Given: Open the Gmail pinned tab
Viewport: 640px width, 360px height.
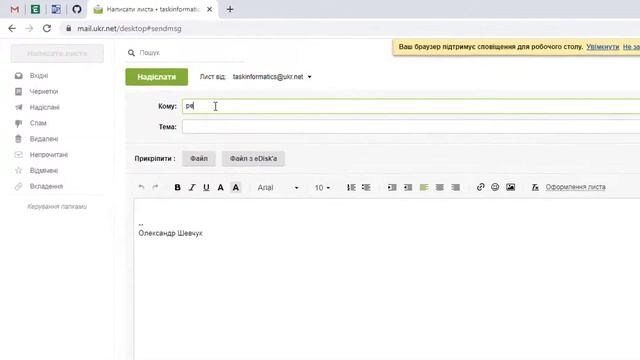Looking at the screenshot, I should tap(15, 9).
